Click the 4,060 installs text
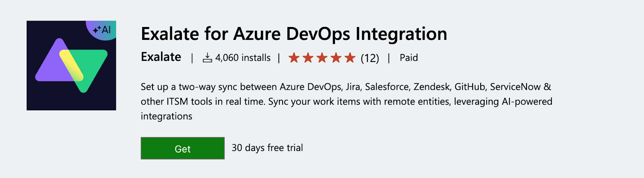644x178 pixels. coord(243,58)
